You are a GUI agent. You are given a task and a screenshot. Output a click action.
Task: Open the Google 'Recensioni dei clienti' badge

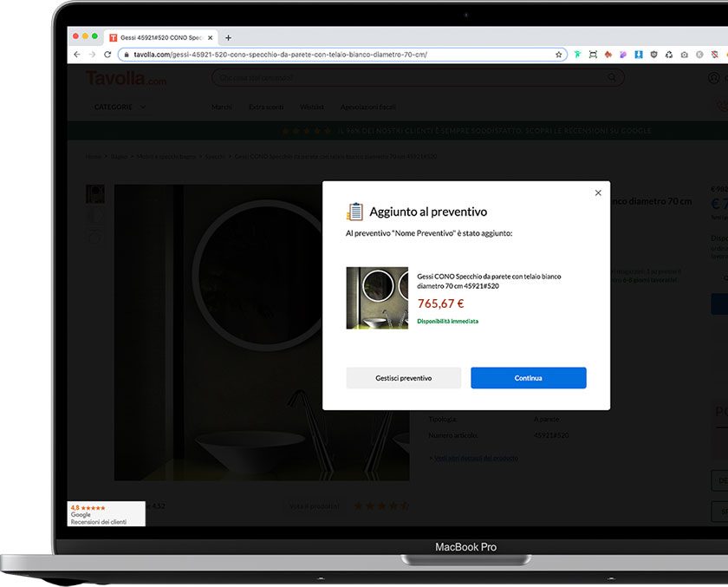107,513
